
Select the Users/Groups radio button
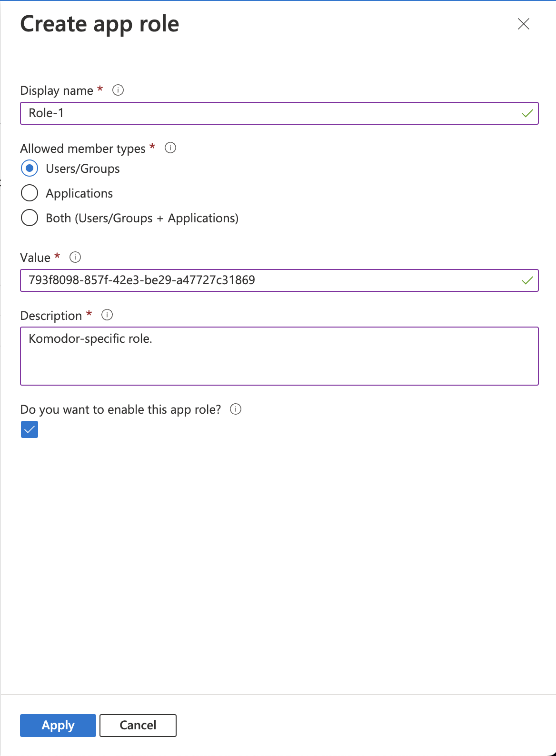point(30,168)
